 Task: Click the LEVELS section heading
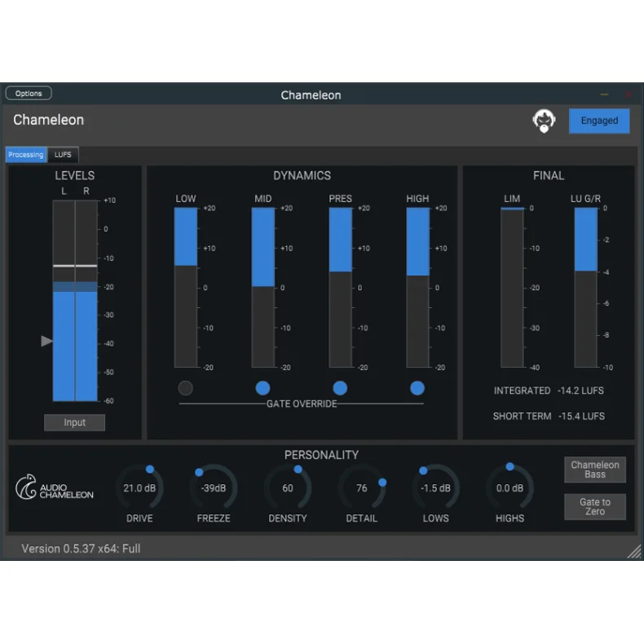click(75, 176)
